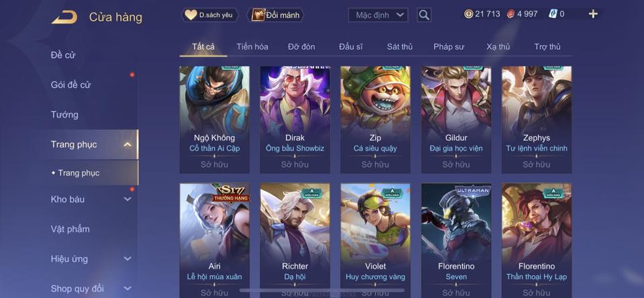Screen dimensions: 644x298
Task: Switch to the Sát thủ tab
Action: coord(400,47)
